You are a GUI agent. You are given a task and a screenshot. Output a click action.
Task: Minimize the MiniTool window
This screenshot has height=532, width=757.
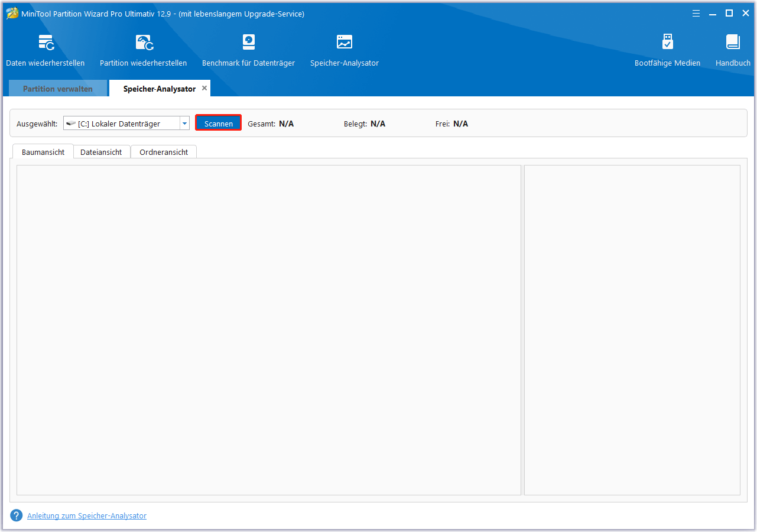713,13
